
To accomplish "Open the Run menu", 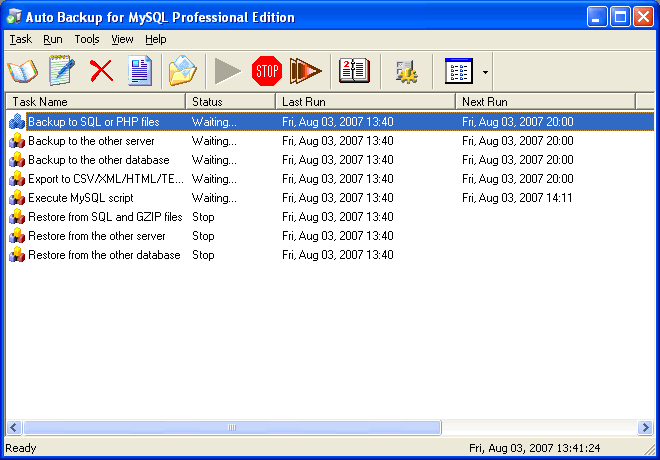I will [x=53, y=39].
